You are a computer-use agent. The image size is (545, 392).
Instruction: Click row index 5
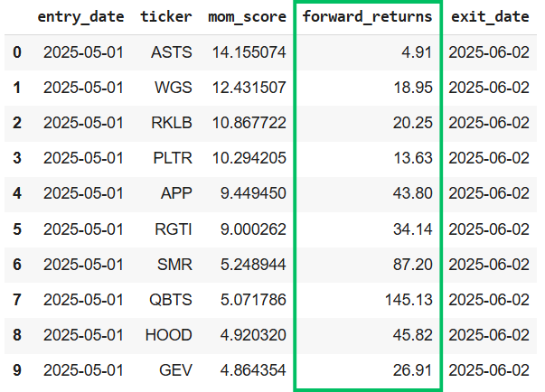pyautogui.click(x=17, y=229)
